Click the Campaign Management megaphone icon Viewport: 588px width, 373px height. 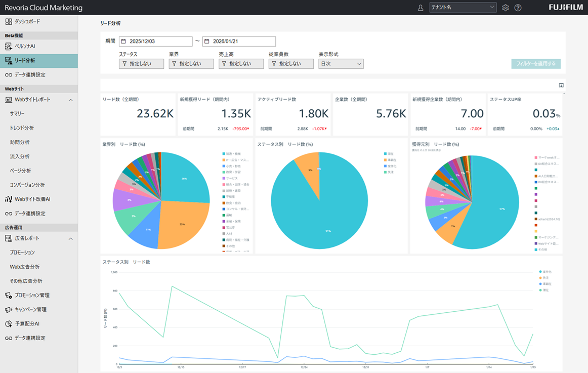click(x=9, y=310)
